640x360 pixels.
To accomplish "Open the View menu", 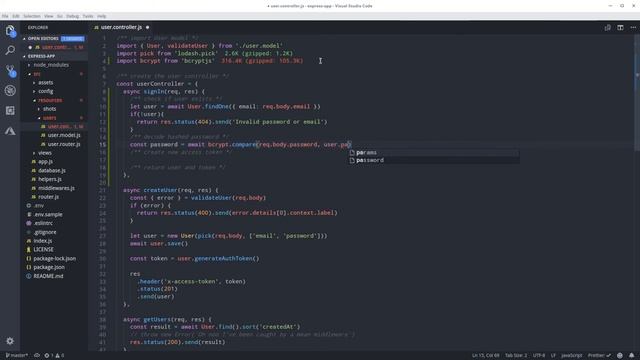I will (49, 16).
